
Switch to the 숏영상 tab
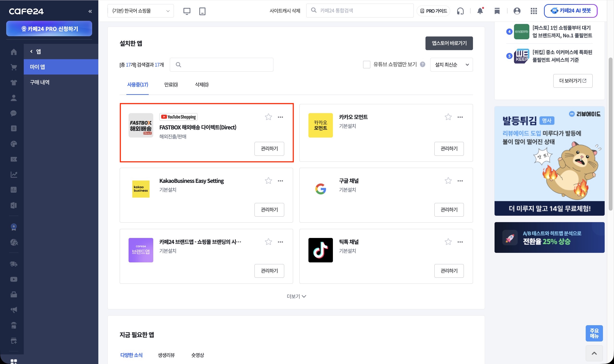coord(197,355)
